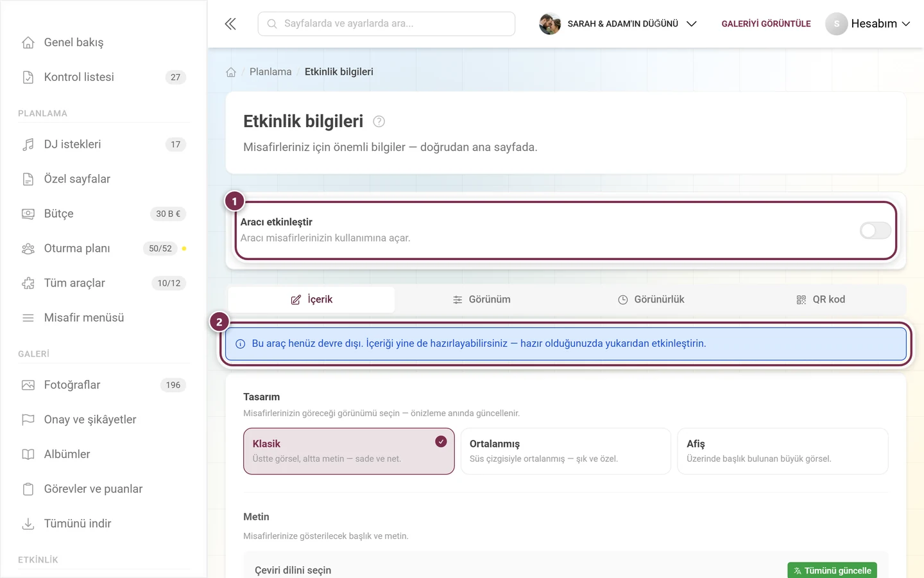
Task: Open Oturma planı people icon
Action: [28, 249]
